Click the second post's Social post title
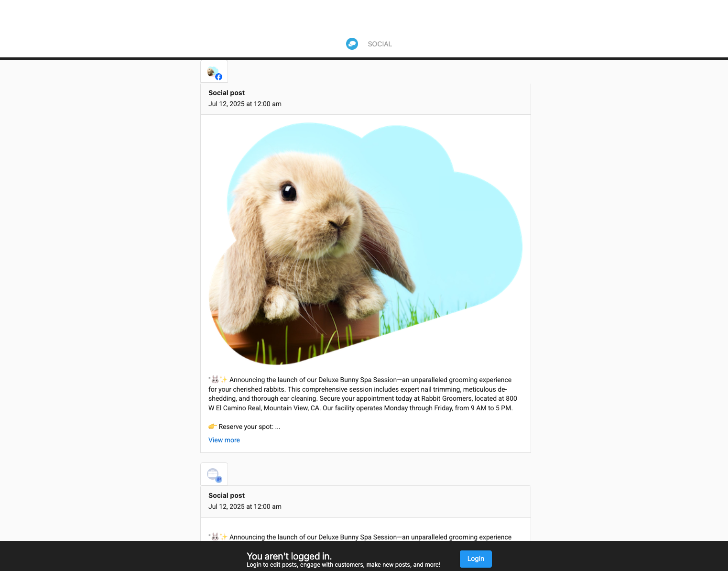 coord(227,495)
